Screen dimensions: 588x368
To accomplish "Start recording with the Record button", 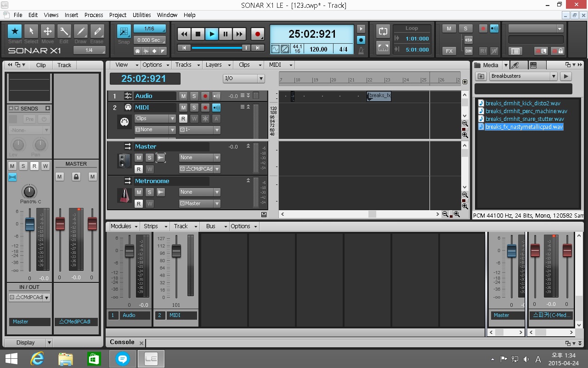I will [x=258, y=34].
